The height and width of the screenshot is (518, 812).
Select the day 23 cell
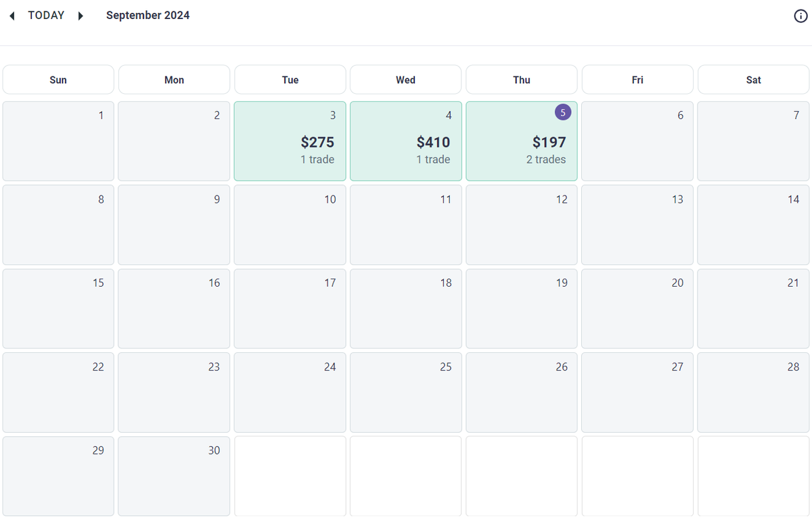[x=174, y=392]
